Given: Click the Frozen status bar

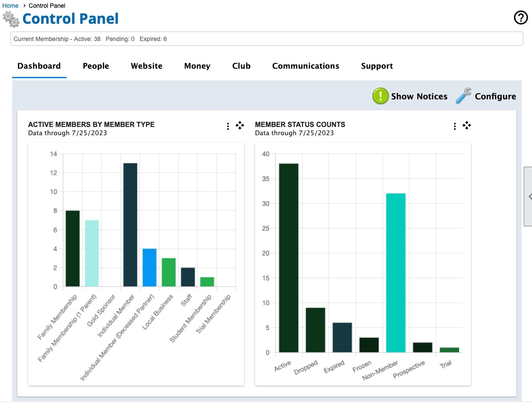Looking at the screenshot, I should tap(369, 345).
